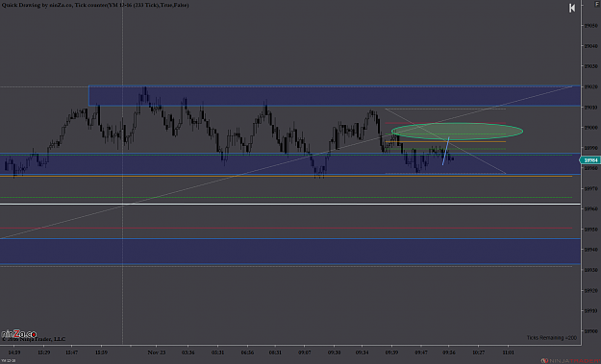The image size is (601, 364).
Task: Click the 03:36 time label
Action: coord(188,352)
